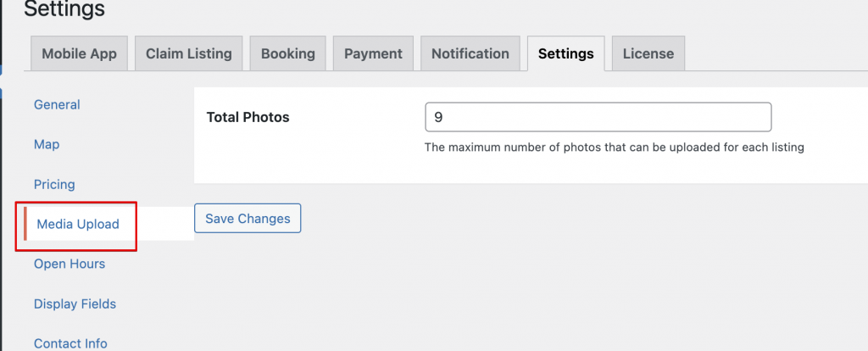The width and height of the screenshot is (868, 351).
Task: Open the Mobile App tab
Action: [79, 53]
